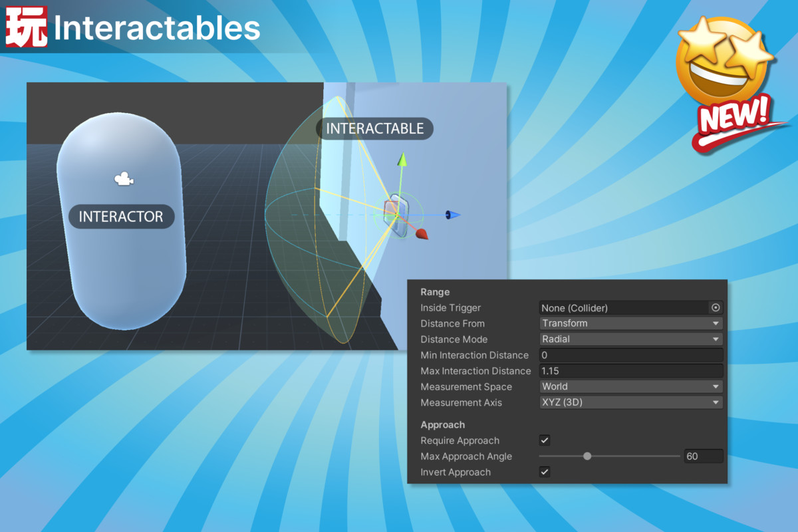Click the Measurement Axis label
This screenshot has width=798, height=532.
(460, 402)
